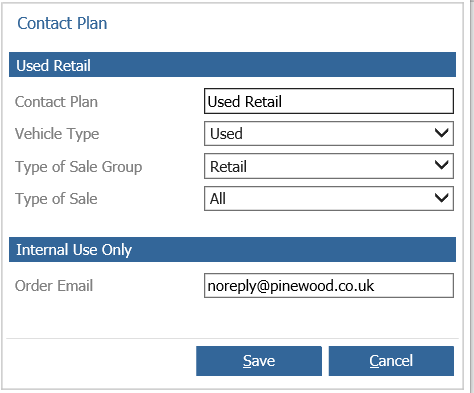Select the Internal Use Only section header
The width and height of the screenshot is (474, 393).
(x=232, y=250)
